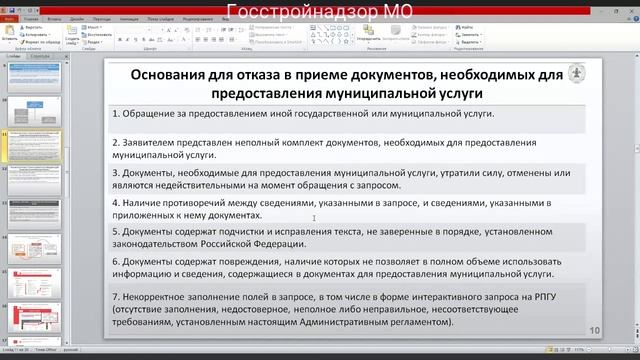640x360 pixels.
Task: Click Shape Outline (Контур фигуры)
Action: 430,35
